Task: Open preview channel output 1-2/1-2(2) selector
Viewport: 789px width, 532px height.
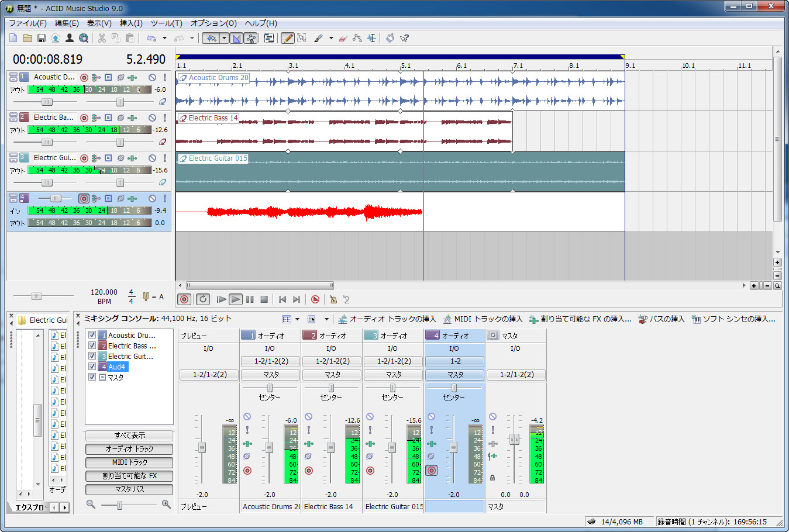Action: [x=210, y=374]
